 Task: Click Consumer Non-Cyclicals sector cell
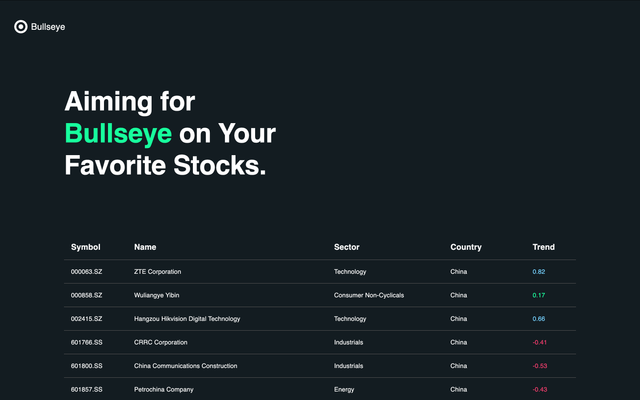[369, 295]
